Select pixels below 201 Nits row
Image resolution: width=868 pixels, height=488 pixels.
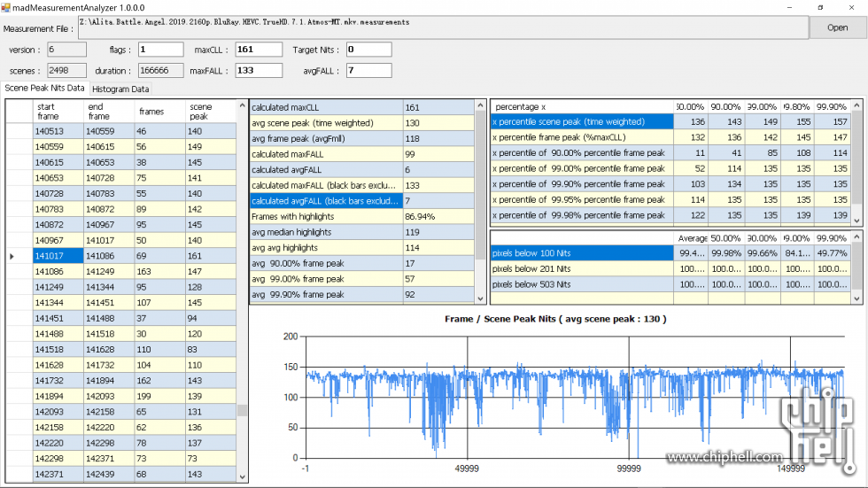pyautogui.click(x=671, y=268)
